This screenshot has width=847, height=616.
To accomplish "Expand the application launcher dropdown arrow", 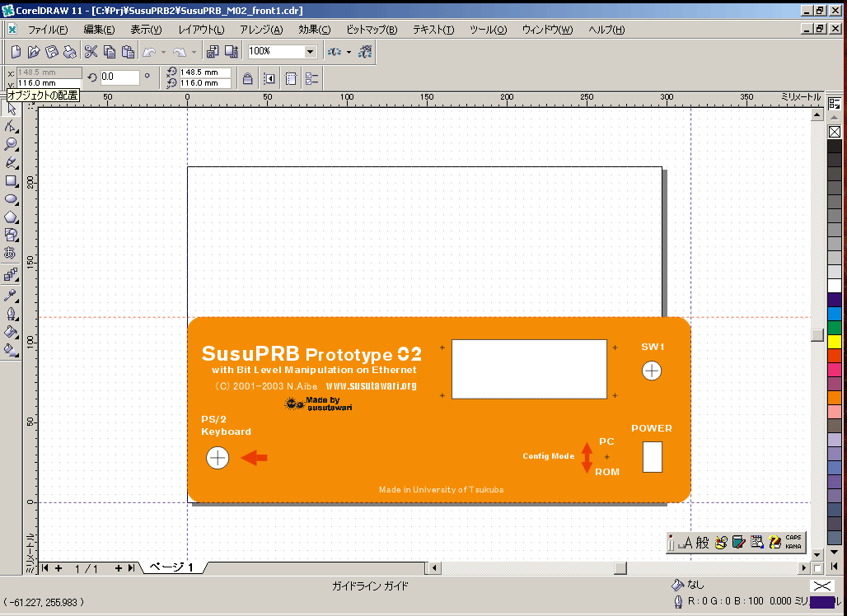I will [349, 53].
